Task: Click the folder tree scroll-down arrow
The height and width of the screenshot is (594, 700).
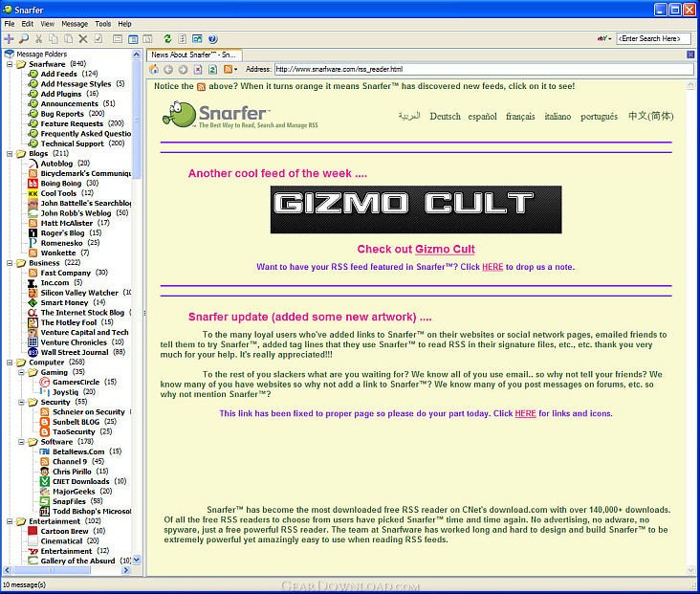Action: [137, 560]
